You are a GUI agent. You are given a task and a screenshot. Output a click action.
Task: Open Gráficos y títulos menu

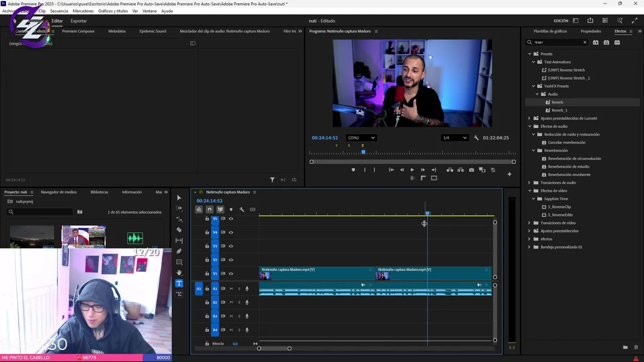pyautogui.click(x=113, y=11)
